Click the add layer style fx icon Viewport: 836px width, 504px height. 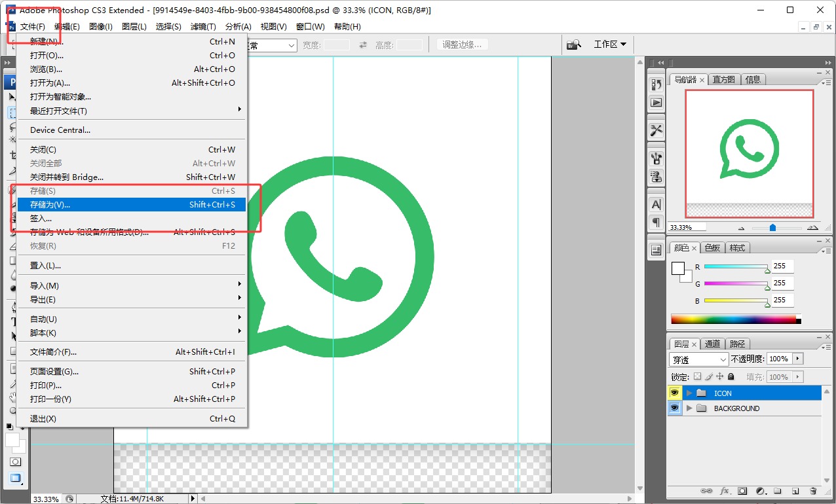click(x=725, y=491)
